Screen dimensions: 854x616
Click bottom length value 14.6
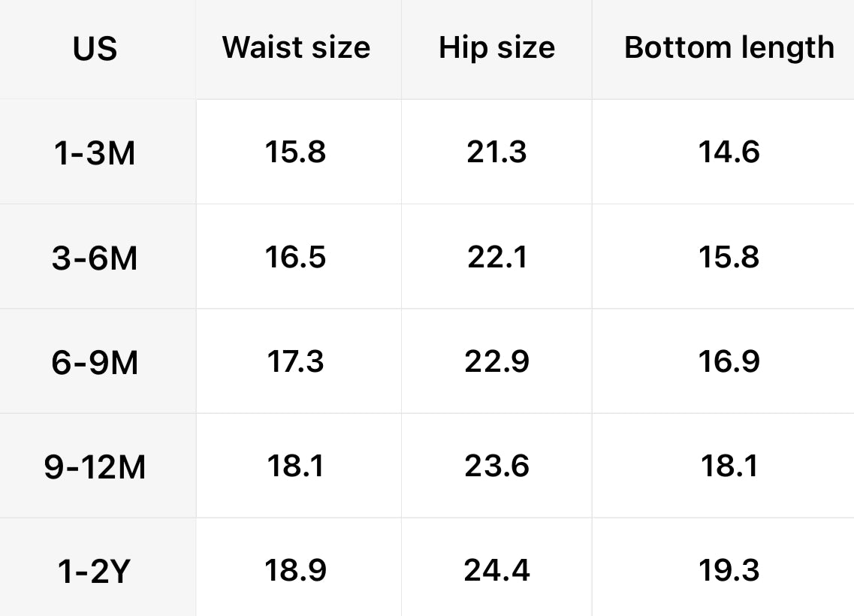[729, 152]
